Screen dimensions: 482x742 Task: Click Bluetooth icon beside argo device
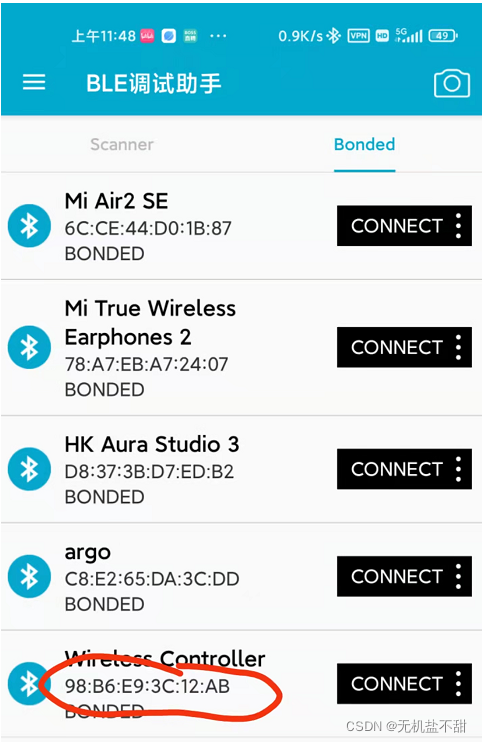click(x=29, y=576)
